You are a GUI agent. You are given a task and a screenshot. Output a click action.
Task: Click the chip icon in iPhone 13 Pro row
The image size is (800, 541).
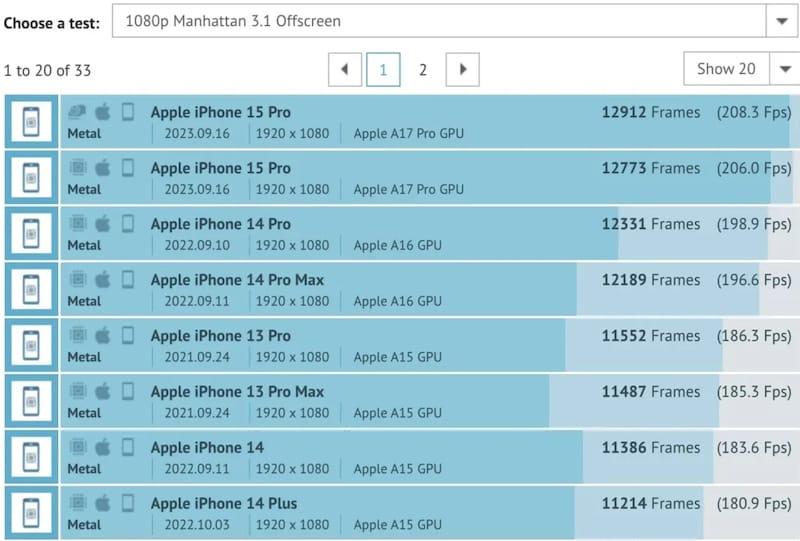[x=78, y=335]
